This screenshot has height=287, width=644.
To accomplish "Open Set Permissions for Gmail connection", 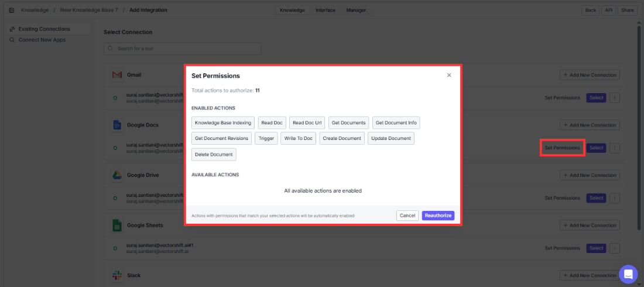I will point(562,98).
